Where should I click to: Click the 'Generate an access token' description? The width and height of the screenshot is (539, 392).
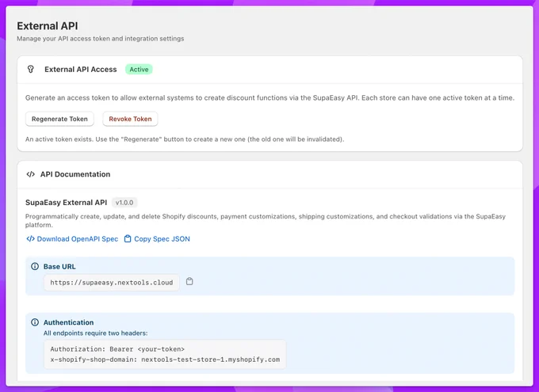pos(269,98)
